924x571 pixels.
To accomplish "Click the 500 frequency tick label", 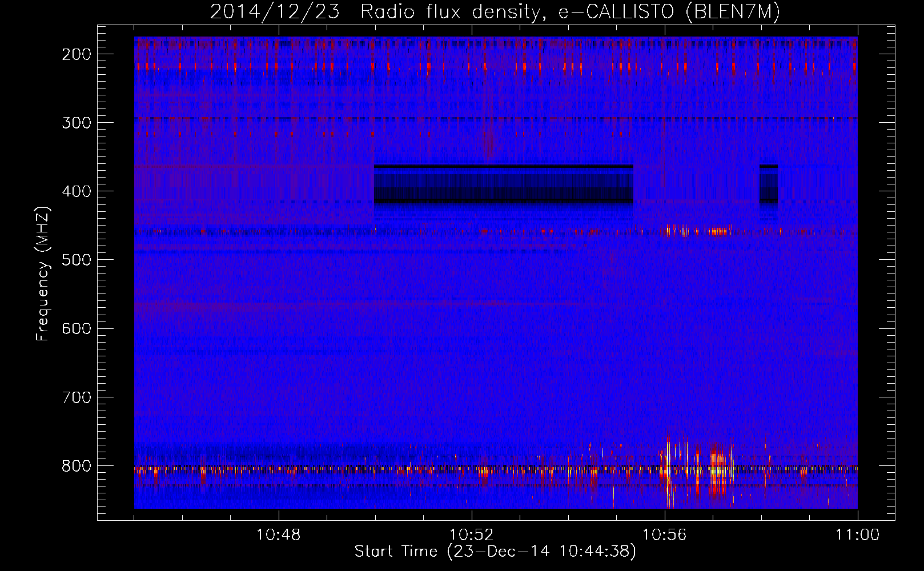I will [76, 260].
